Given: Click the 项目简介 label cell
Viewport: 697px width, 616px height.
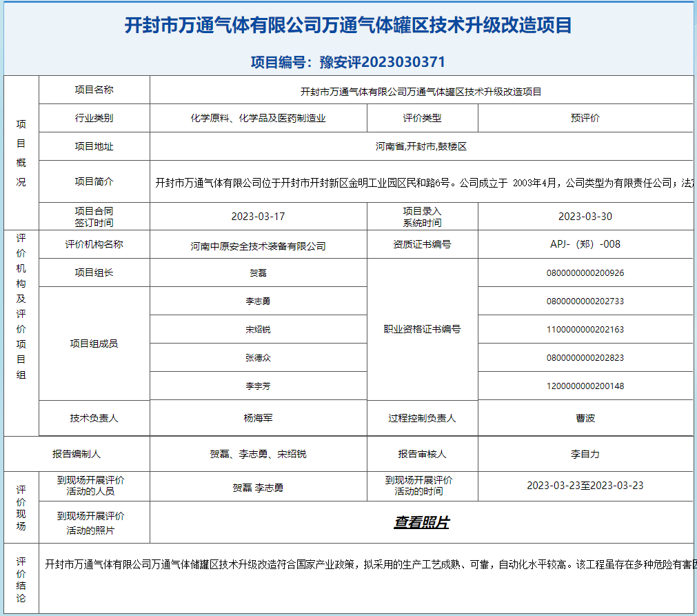Looking at the screenshot, I should click(94, 181).
